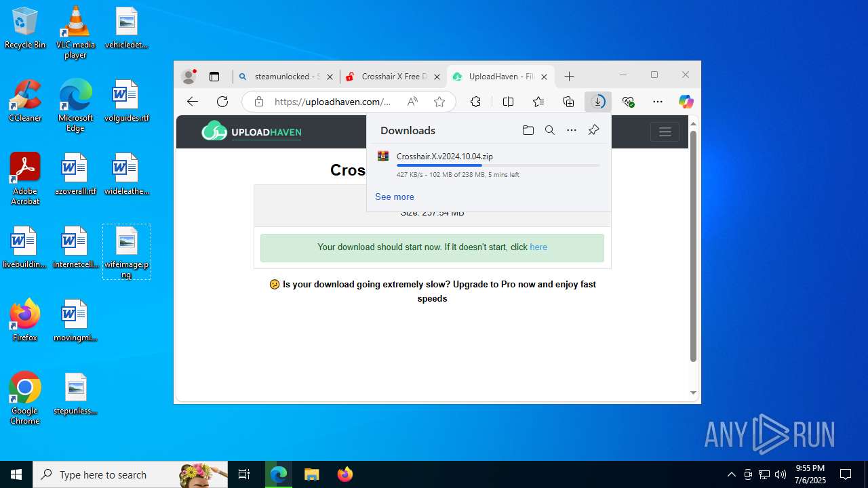Select the Adobe Acrobat desktop shortcut
Viewport: 868px width, 488px height.
[25, 179]
